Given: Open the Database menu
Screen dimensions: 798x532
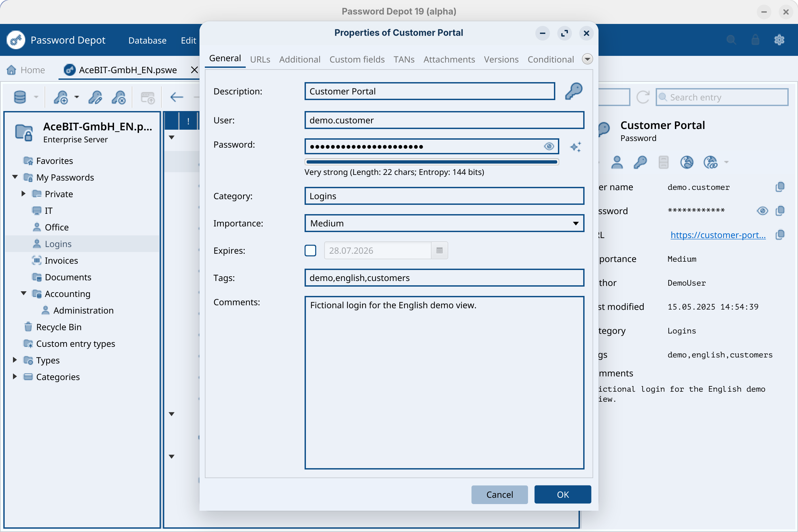Looking at the screenshot, I should 147,40.
